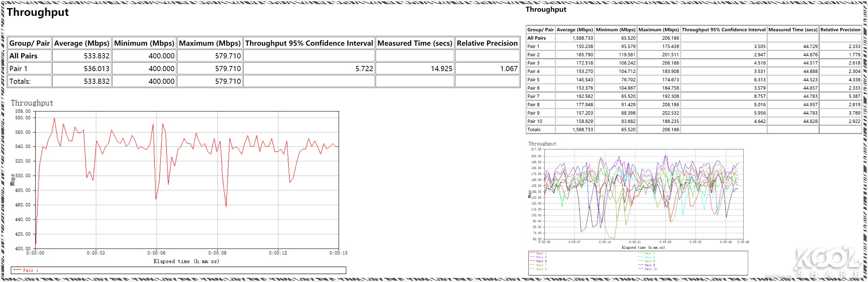Select the "Measured Time (secs)" header in the ten-pair table

click(x=793, y=30)
